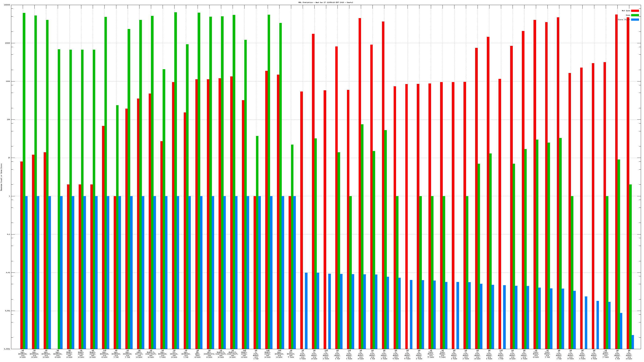Click the green bar above db.wpbl.info

coord(199,175)
